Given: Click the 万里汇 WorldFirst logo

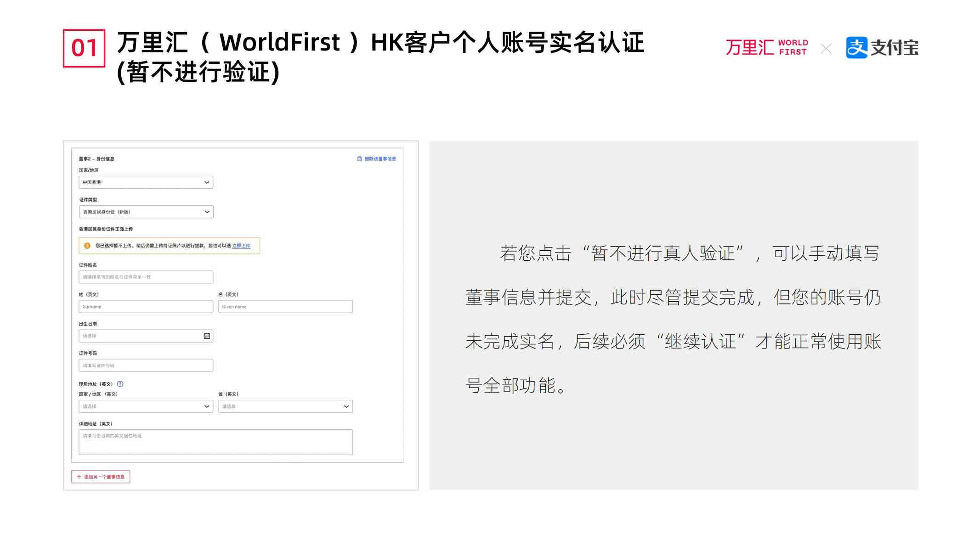Looking at the screenshot, I should [x=767, y=48].
